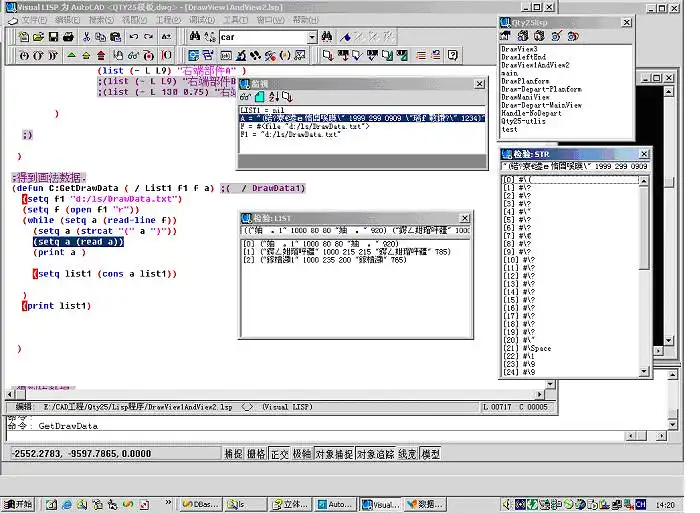Viewport: 700px width, 513px height.
Task: Close the 检验: LIST inspect window
Action: [465, 218]
